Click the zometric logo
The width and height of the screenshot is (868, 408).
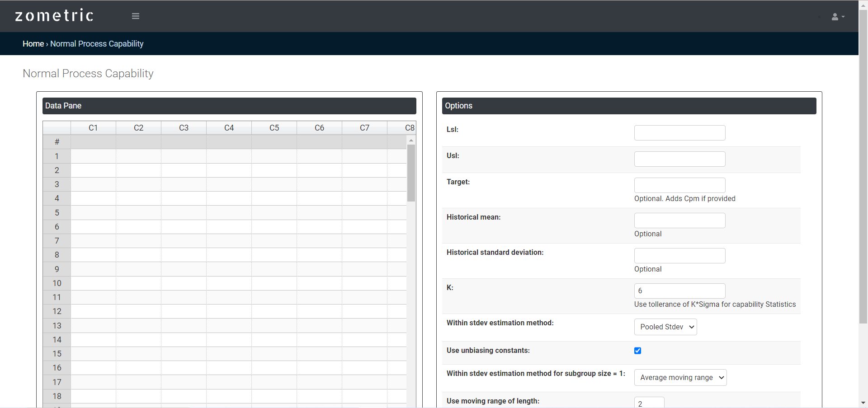point(54,16)
